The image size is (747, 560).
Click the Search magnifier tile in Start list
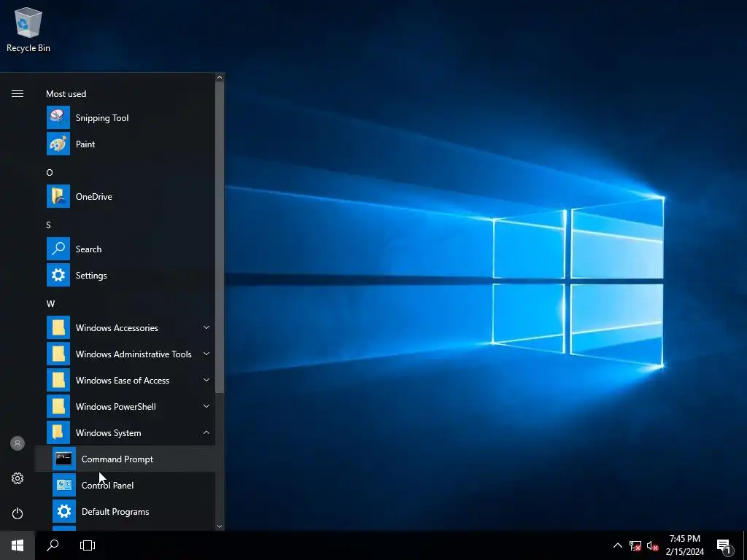[x=58, y=249]
